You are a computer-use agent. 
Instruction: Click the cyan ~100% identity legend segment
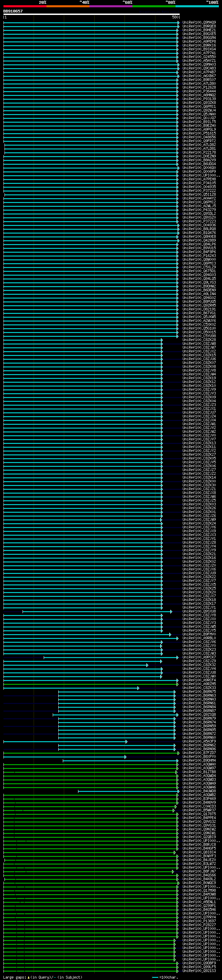[x=197, y=6]
